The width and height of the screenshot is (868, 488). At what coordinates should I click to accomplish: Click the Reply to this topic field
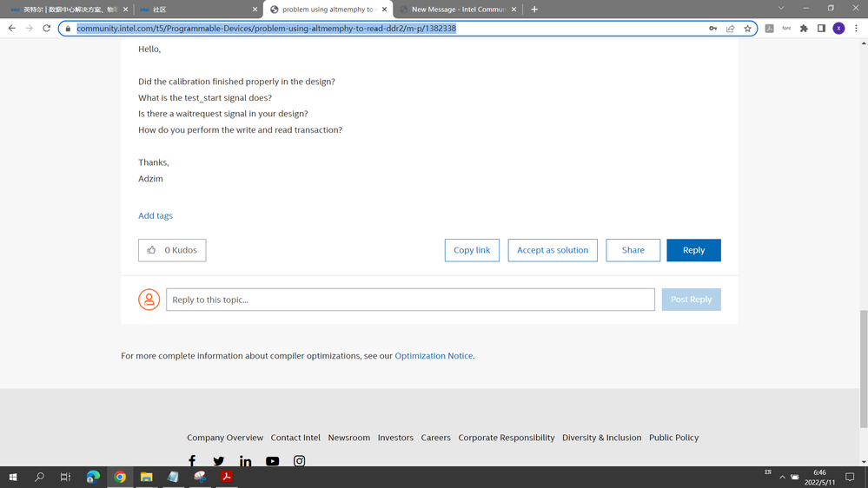pos(410,300)
